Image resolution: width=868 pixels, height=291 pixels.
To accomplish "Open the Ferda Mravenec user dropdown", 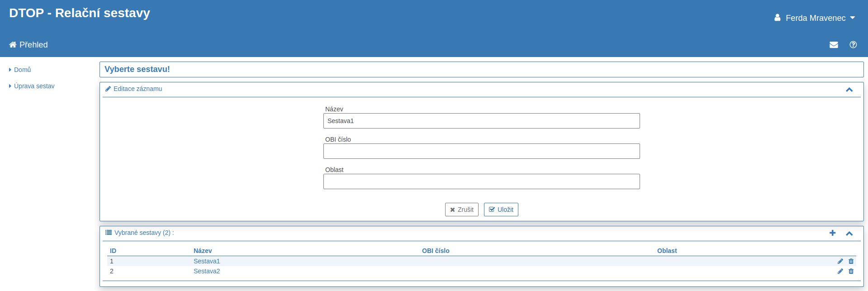I will (815, 18).
